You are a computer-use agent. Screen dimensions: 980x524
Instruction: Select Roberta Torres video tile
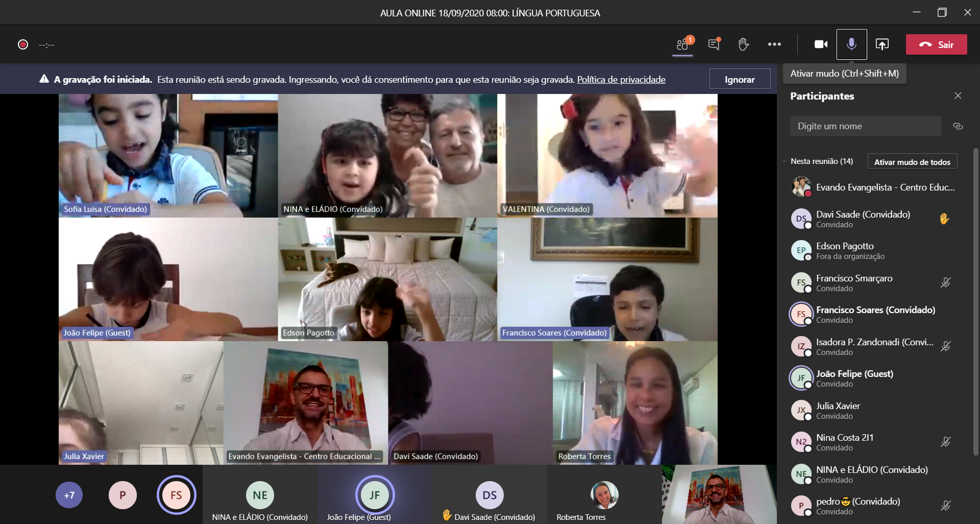635,403
